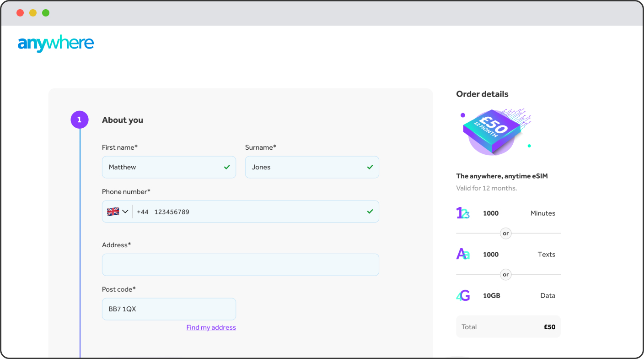Click the Total label in the order summary
This screenshot has width=644, height=359.
(469, 327)
